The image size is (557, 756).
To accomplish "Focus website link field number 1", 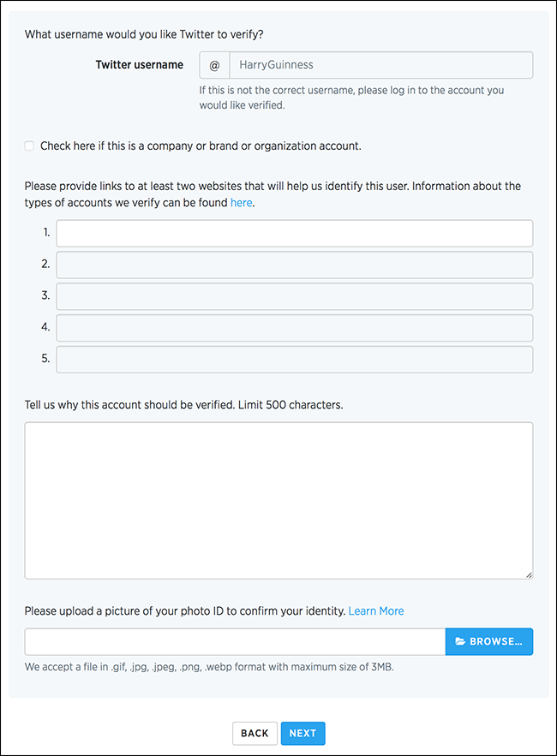I will (x=294, y=233).
